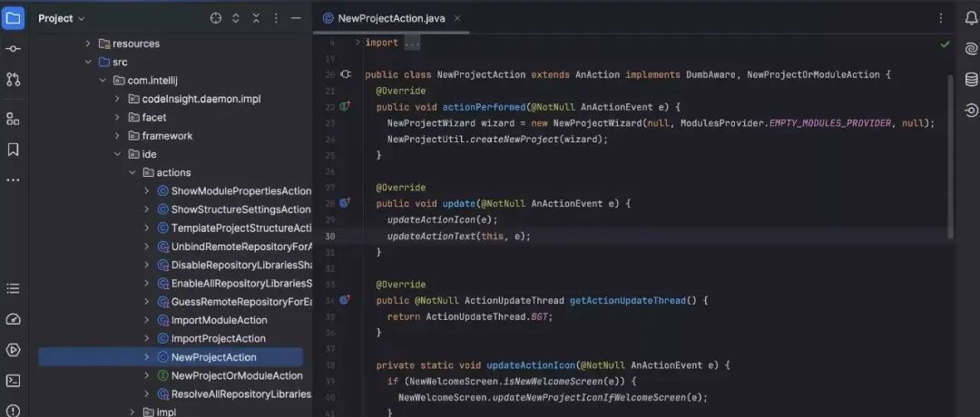The width and height of the screenshot is (980, 417).
Task: Expand the ImportModuleAction class node
Action: click(147, 320)
